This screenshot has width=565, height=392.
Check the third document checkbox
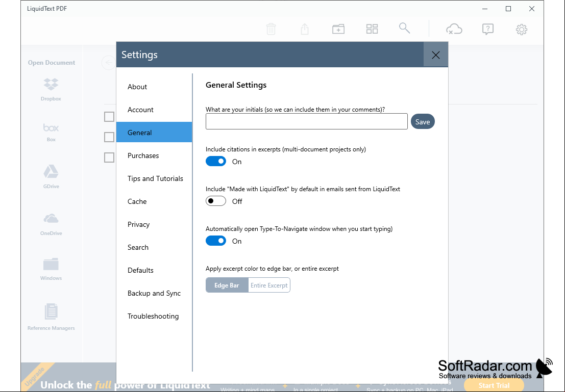coord(109,158)
